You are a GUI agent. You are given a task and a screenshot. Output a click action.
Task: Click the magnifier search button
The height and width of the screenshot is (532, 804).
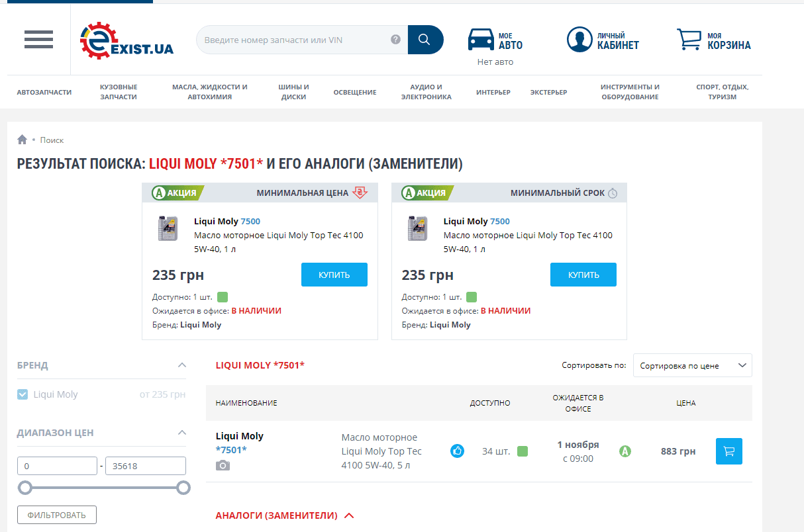(425, 40)
